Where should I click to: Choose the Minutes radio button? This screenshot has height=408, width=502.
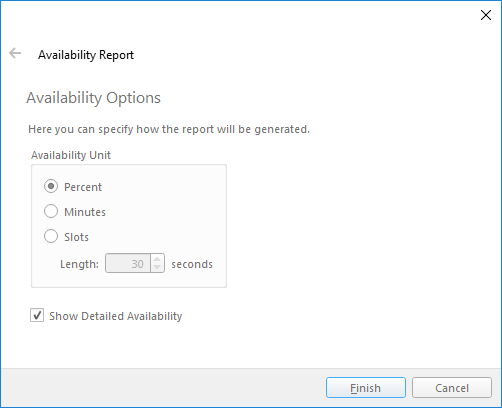[51, 211]
